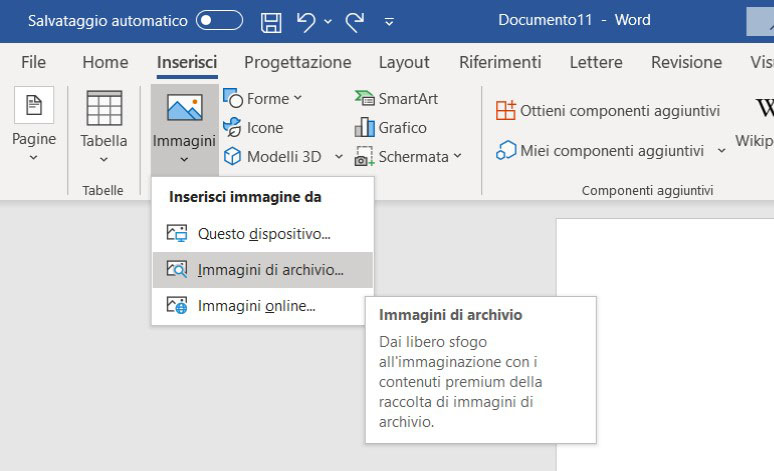This screenshot has height=471, width=774.
Task: Switch to the Progettazione tab
Action: coord(297,62)
